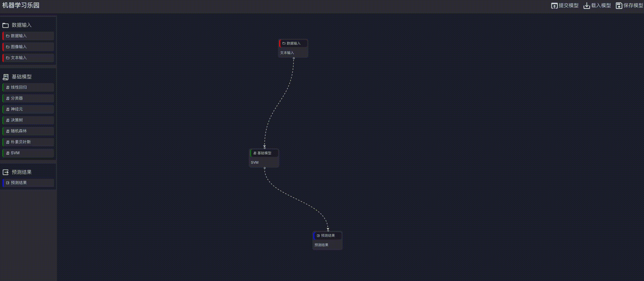Pick 朴素贝叶斯 from basic models list
Image resolution: width=644 pixels, height=281 pixels.
[28, 142]
